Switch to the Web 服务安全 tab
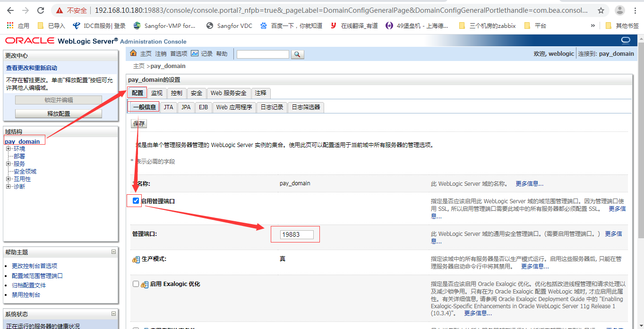 click(229, 93)
